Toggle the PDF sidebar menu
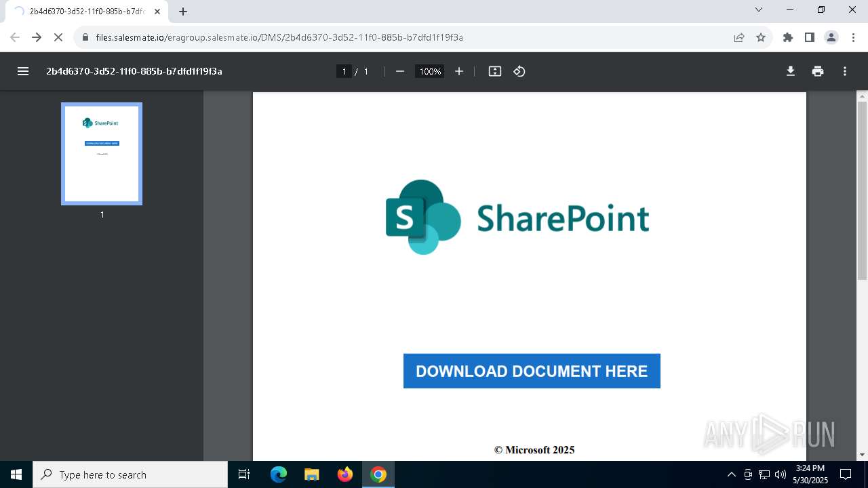The width and height of the screenshot is (868, 488). 23,71
